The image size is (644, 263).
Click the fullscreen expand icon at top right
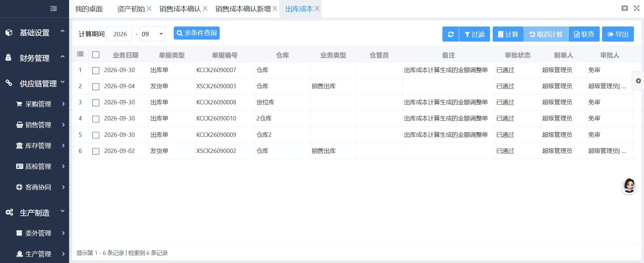click(637, 8)
